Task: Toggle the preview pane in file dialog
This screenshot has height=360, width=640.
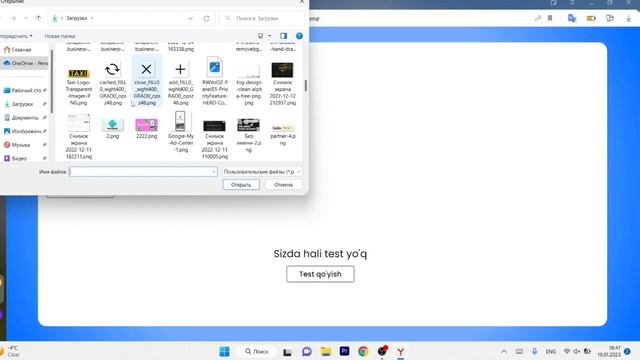Action: [283, 36]
